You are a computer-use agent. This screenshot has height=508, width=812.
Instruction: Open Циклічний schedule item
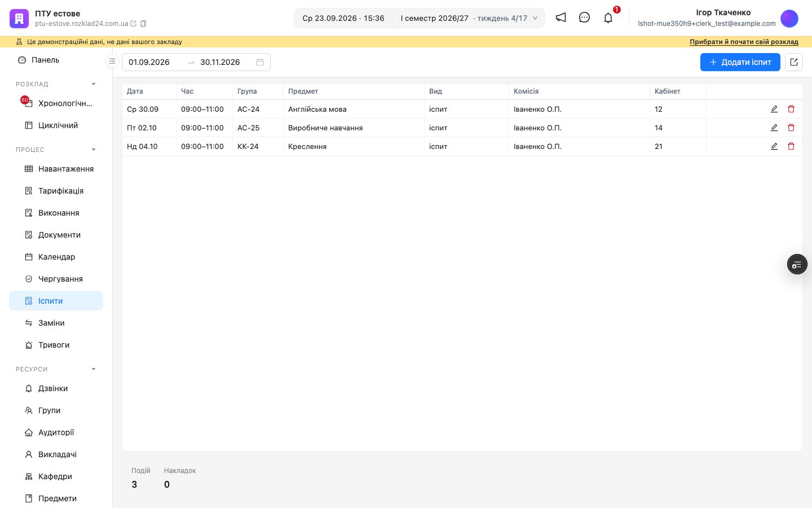(56, 125)
